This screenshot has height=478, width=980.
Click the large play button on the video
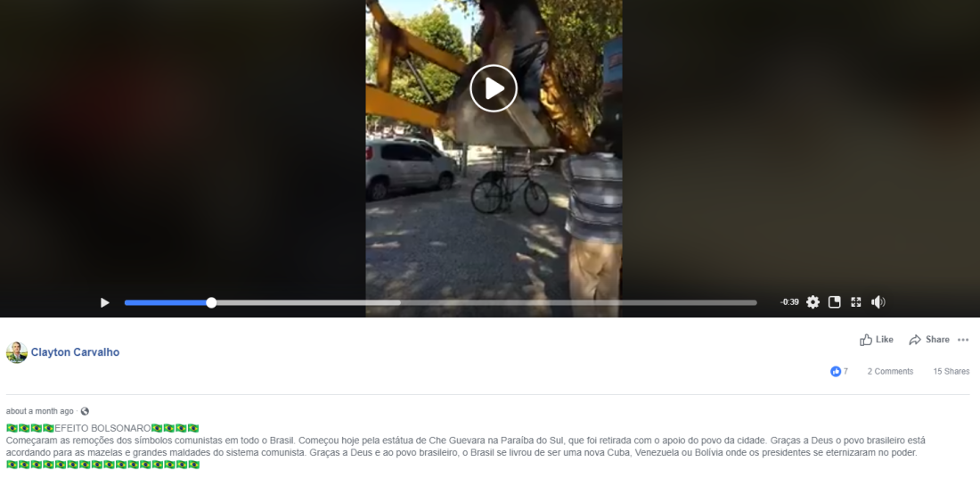(494, 88)
